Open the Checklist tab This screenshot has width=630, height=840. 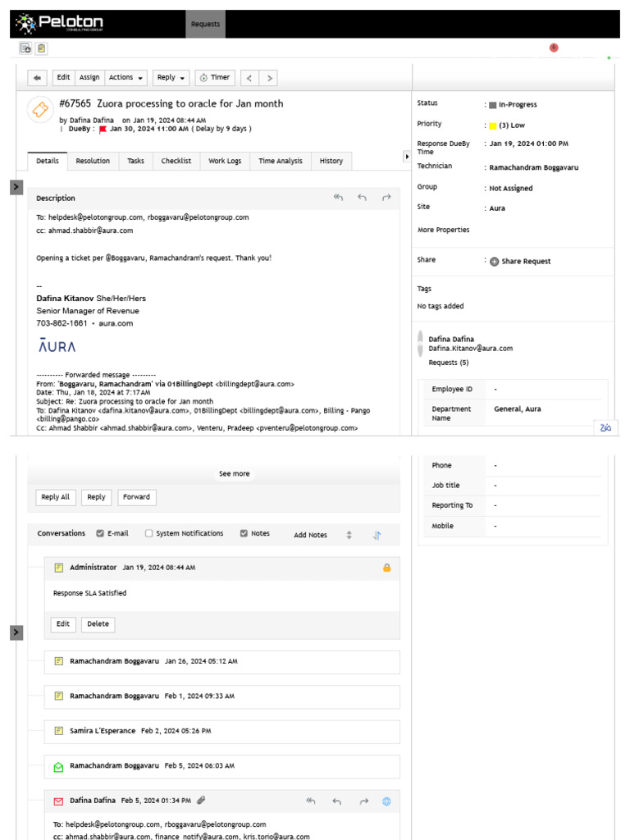coord(176,161)
